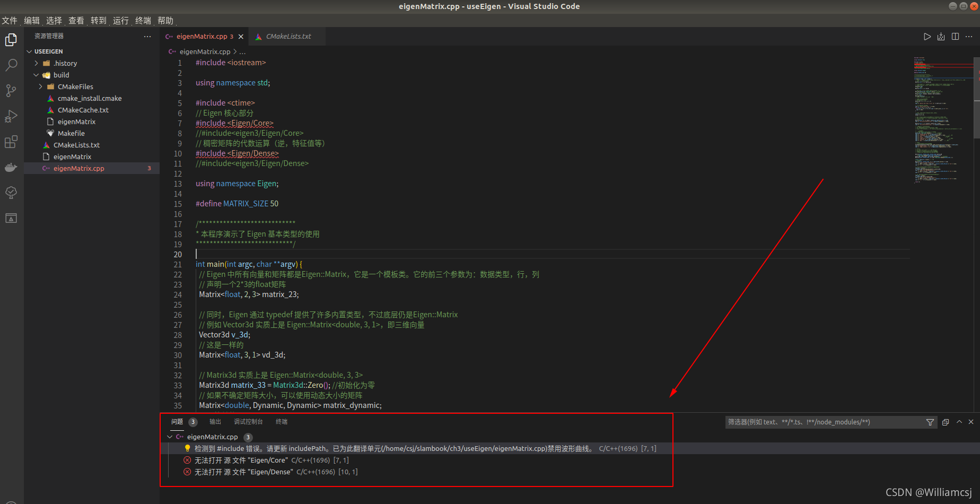The height and width of the screenshot is (504, 980).
Task: Close the bottom Problems panel
Action: click(971, 422)
